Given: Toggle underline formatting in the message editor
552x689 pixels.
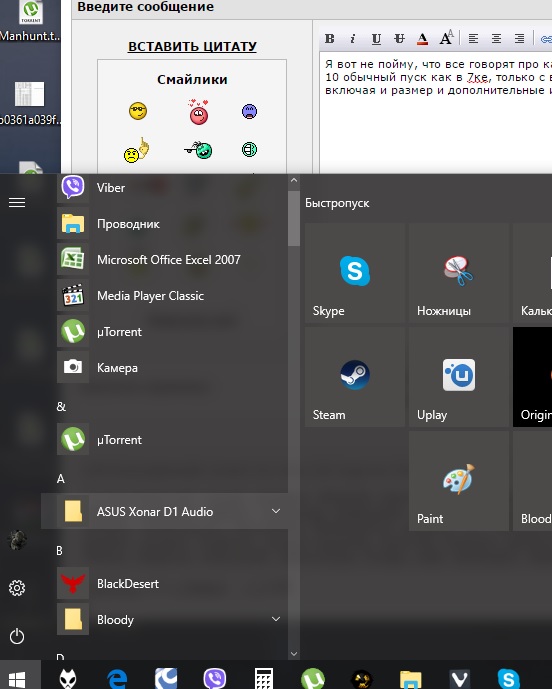Looking at the screenshot, I should point(376,39).
